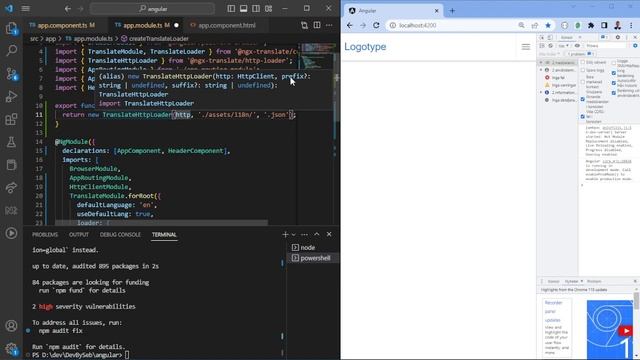The height and width of the screenshot is (360, 640).
Task: Split the editor to the right
Action: click(x=317, y=25)
